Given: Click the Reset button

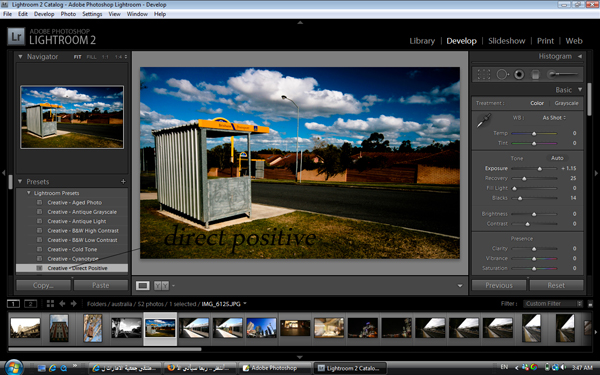Looking at the screenshot, I should pos(556,285).
